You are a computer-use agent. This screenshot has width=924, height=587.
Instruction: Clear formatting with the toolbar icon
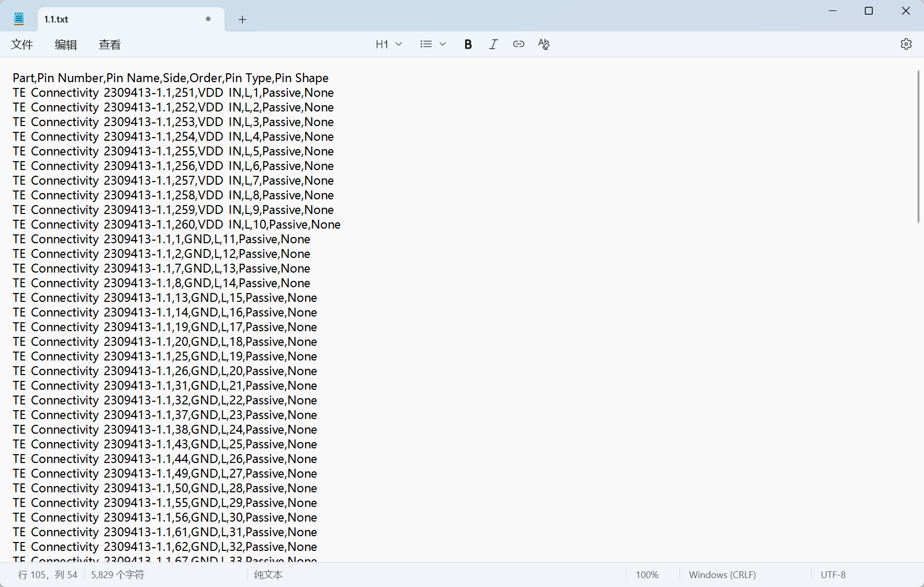544,44
